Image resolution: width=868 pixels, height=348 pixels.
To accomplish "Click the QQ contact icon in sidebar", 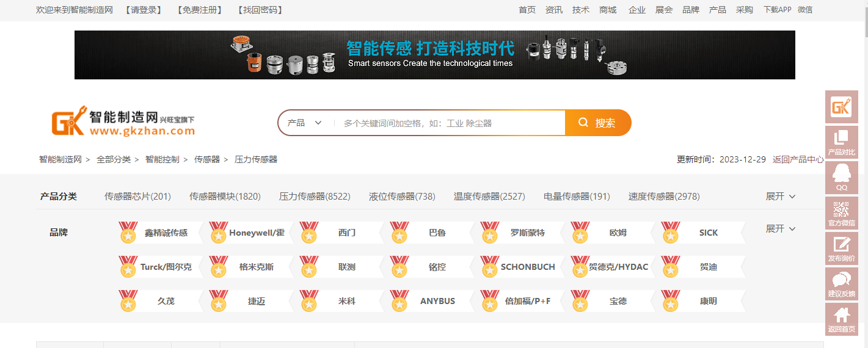I will click(x=841, y=178).
